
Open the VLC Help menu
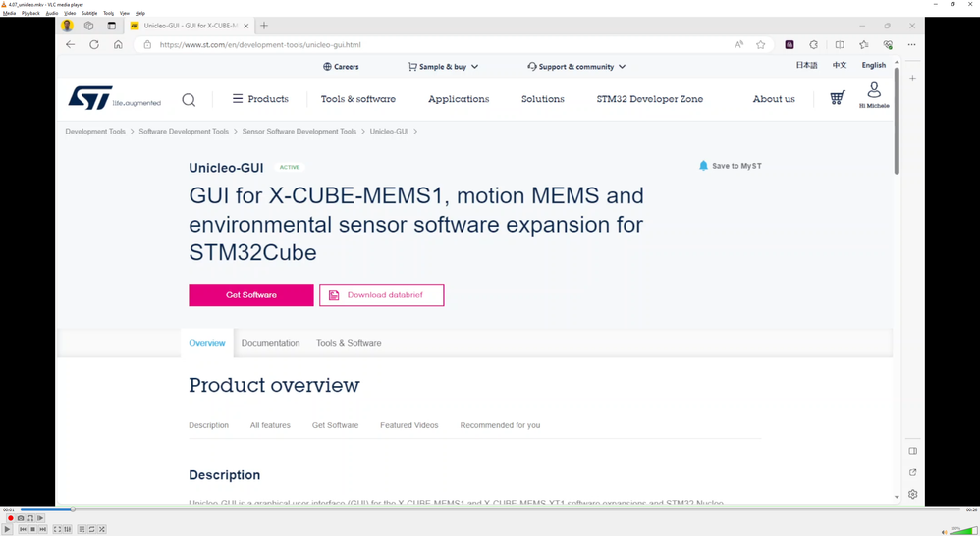coord(140,13)
